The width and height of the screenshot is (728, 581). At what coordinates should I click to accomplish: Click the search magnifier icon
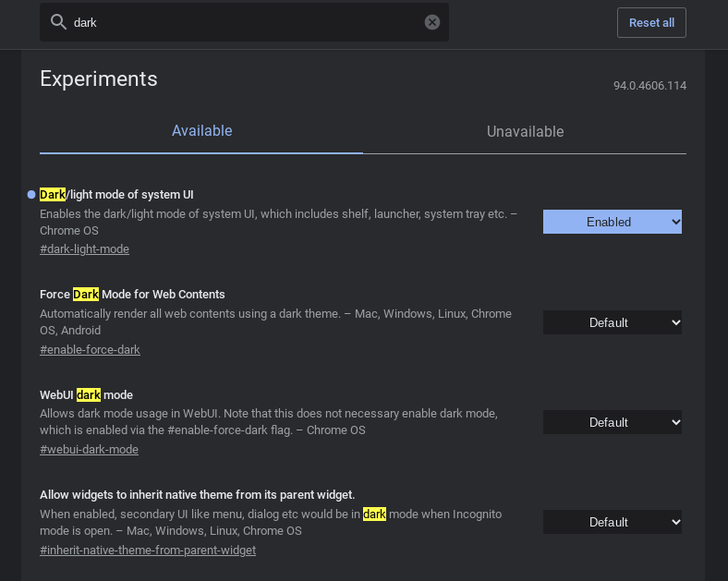tap(58, 22)
